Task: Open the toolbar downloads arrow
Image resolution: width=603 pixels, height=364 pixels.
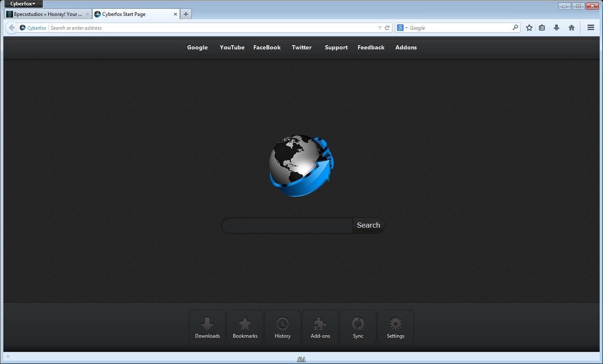Action: coord(557,28)
